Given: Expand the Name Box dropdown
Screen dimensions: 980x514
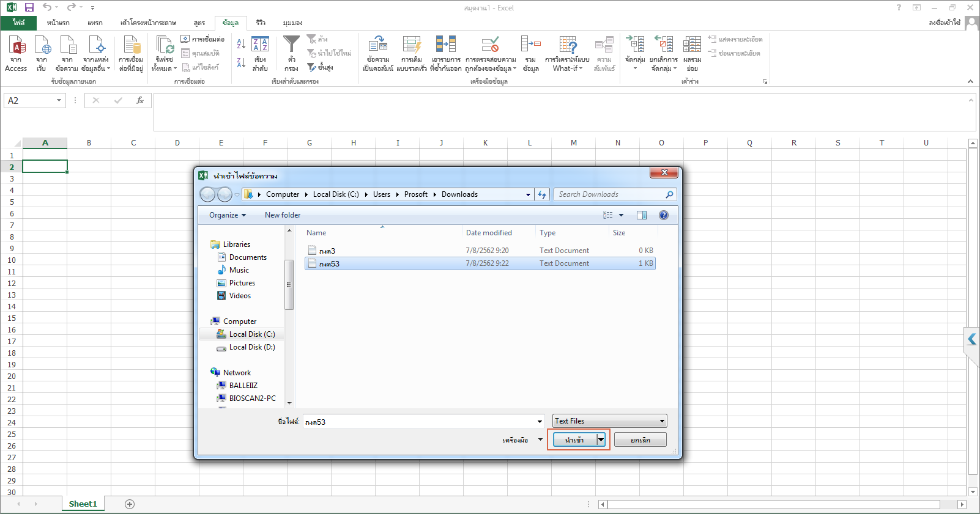Looking at the screenshot, I should tap(59, 100).
